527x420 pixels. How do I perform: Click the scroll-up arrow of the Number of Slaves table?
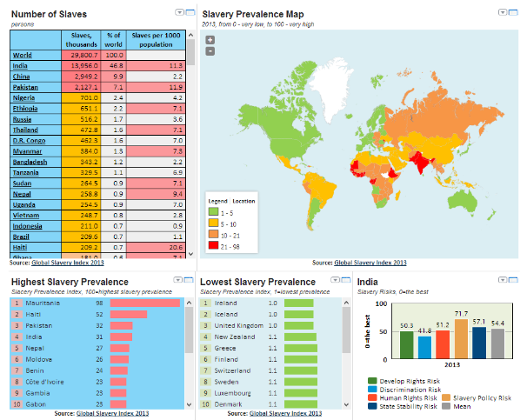[x=190, y=34]
